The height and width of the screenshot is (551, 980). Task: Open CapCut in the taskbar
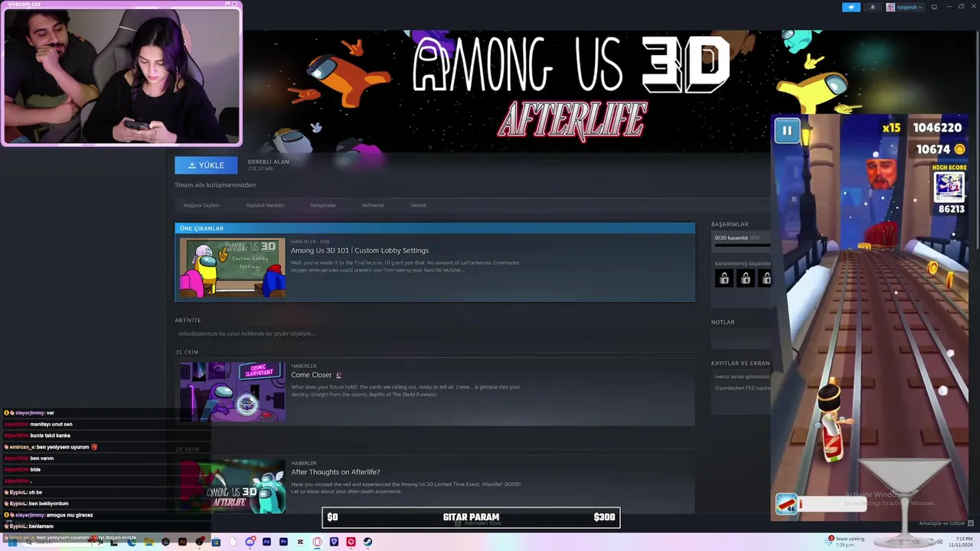300,542
